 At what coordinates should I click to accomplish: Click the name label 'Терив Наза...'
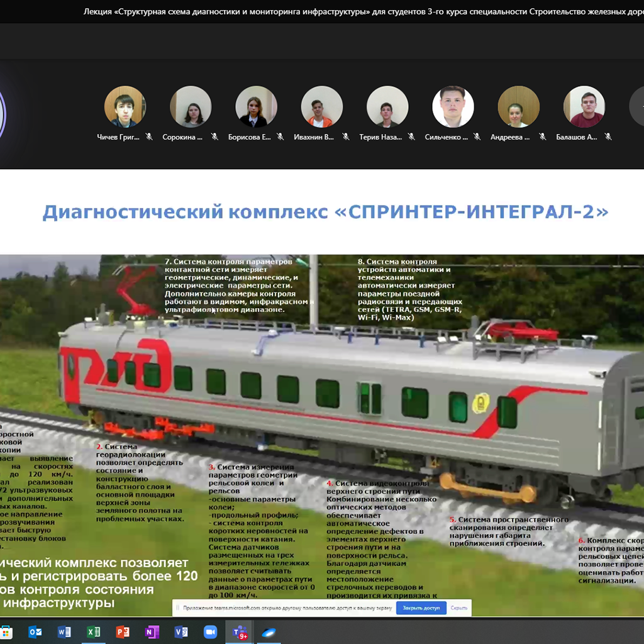point(380,137)
